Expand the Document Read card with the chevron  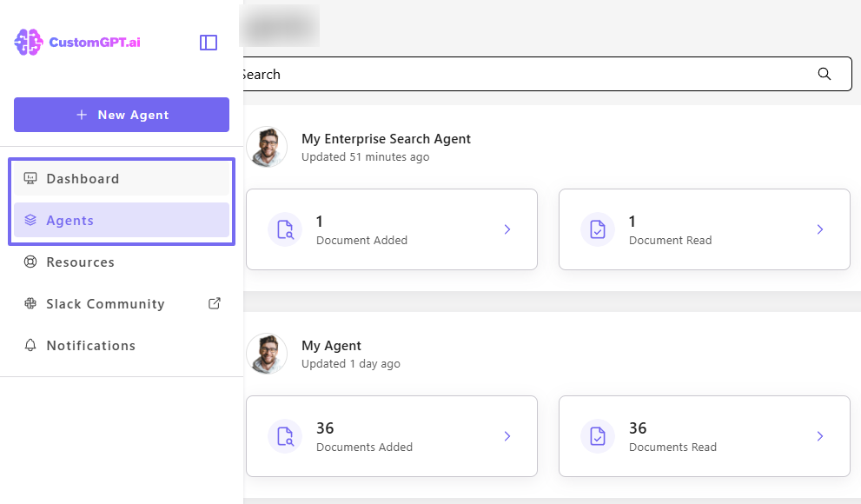[x=819, y=229]
